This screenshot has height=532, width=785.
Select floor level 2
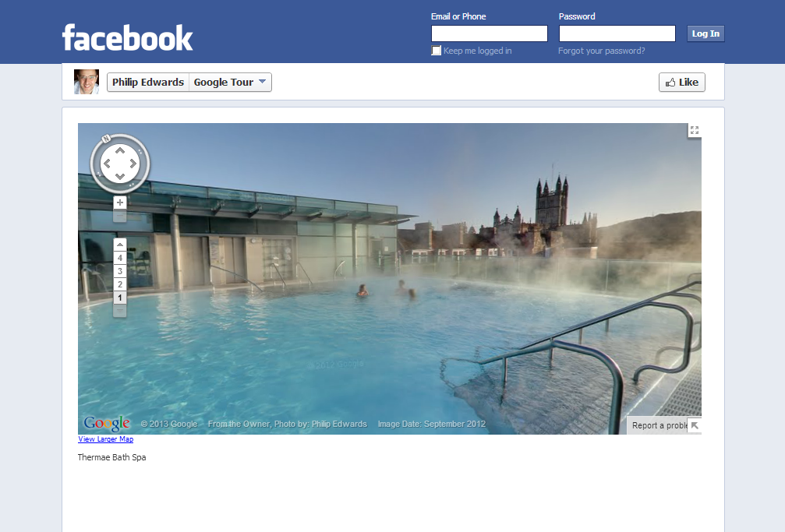click(119, 284)
